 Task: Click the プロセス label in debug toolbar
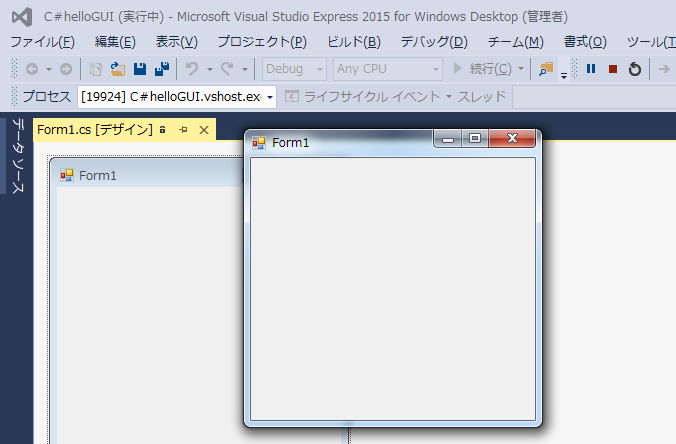coord(47,97)
